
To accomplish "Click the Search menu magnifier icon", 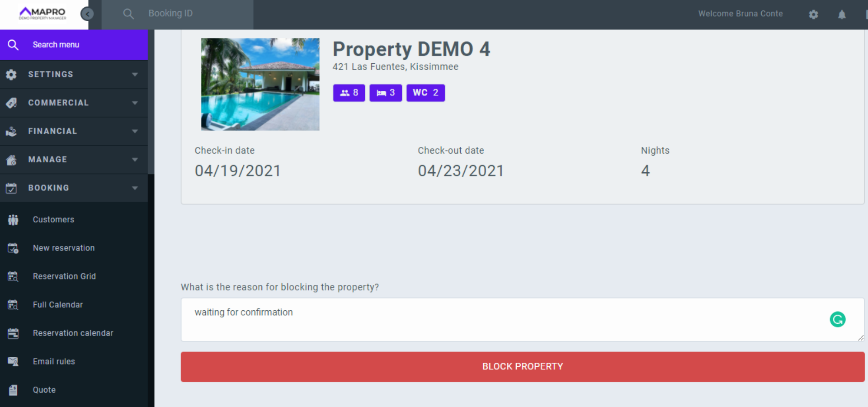I will 13,44.
